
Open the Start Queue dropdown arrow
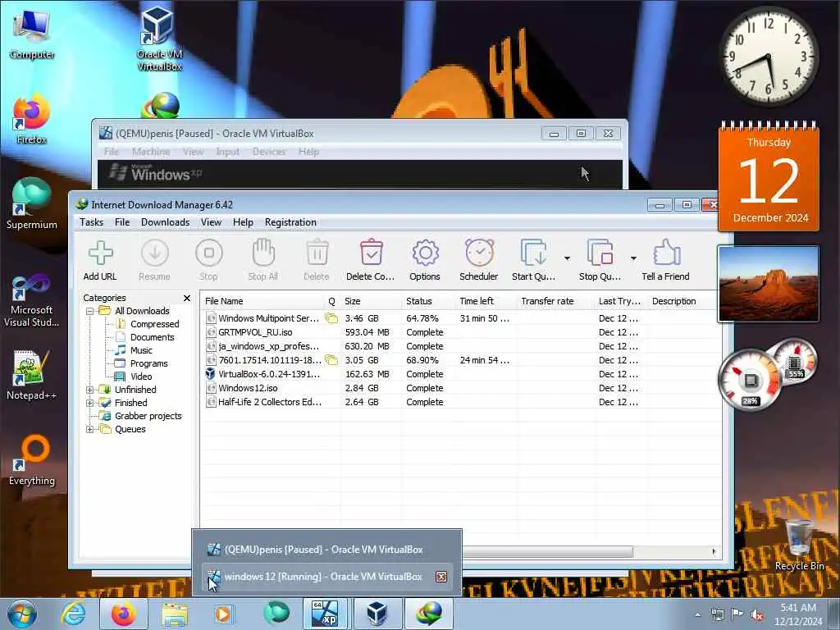(567, 258)
